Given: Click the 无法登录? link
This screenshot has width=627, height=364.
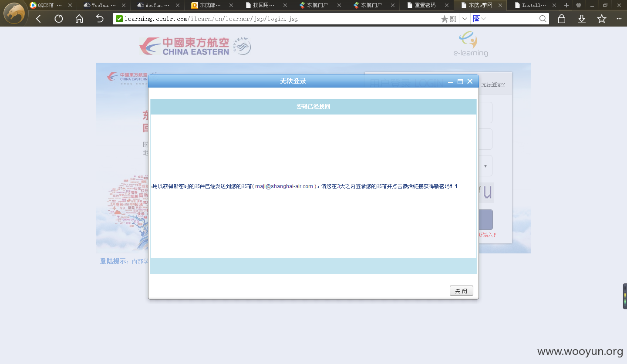Looking at the screenshot, I should click(x=493, y=84).
